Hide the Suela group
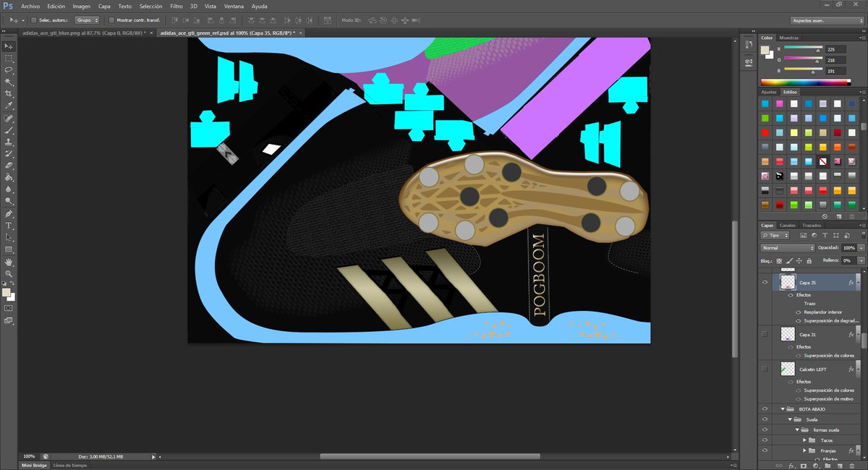 [765, 419]
